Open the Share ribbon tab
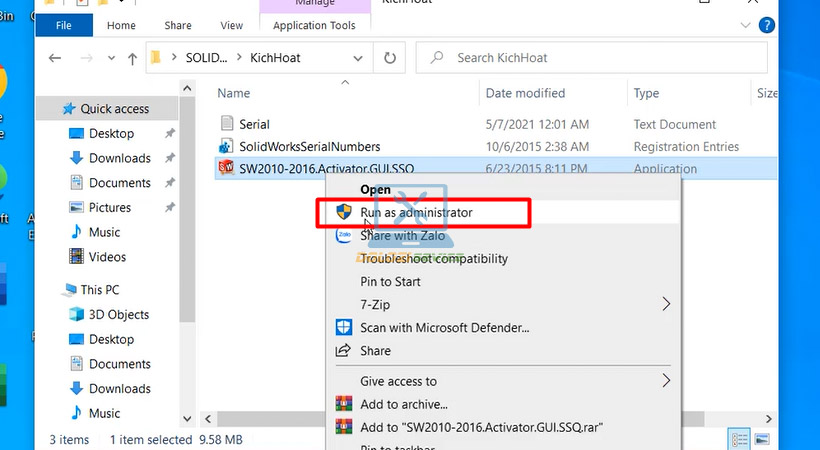The height and width of the screenshot is (450, 820). (178, 25)
